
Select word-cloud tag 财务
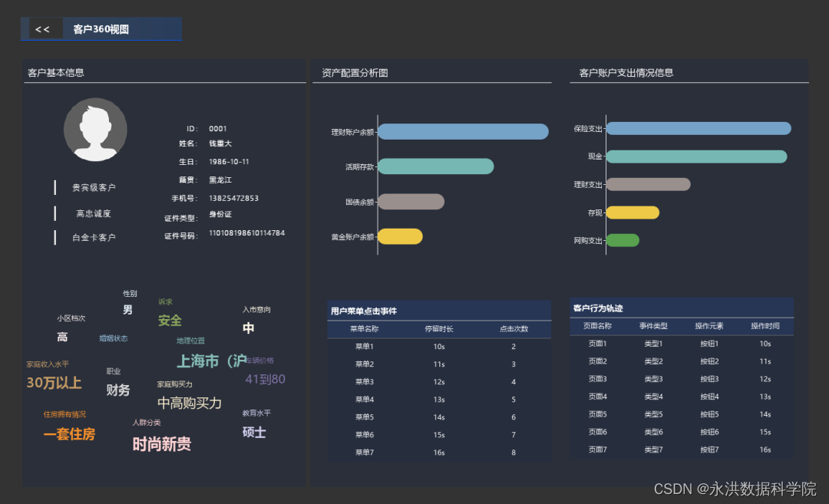pos(118,390)
